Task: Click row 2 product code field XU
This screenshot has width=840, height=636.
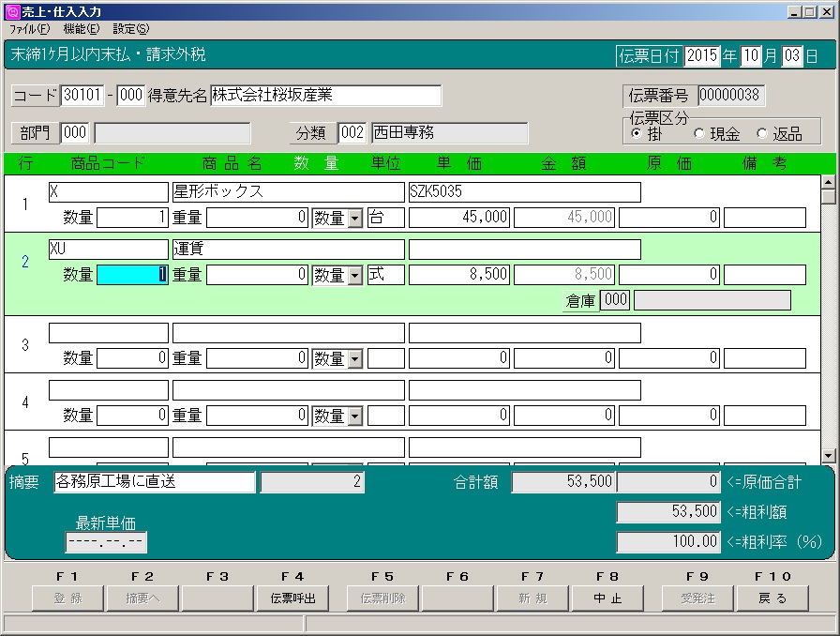Action: (108, 250)
